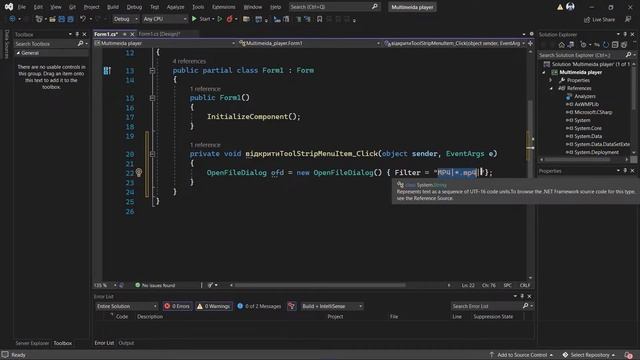This screenshot has width=640, height=360.
Task: Collapse the Form1() constructor region
Action: coord(152,98)
